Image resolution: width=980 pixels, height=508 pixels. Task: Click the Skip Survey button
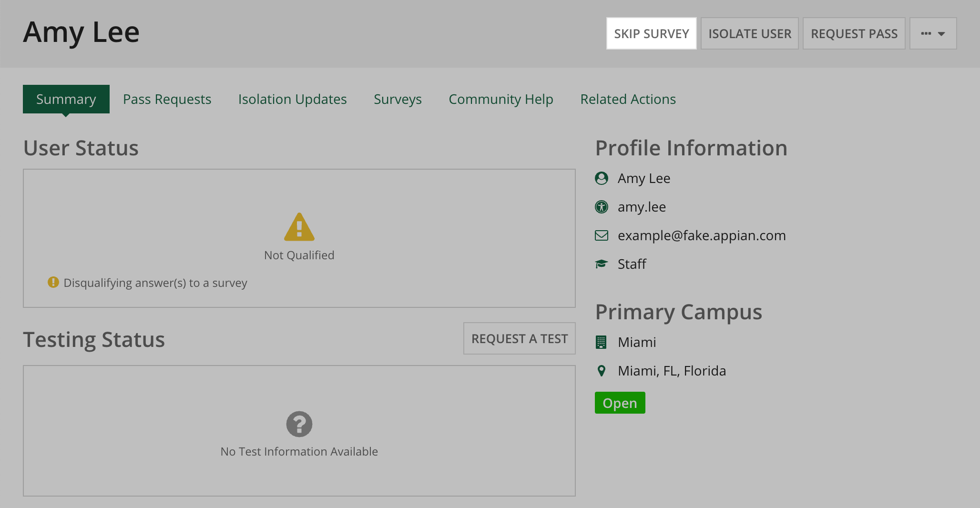(x=651, y=33)
